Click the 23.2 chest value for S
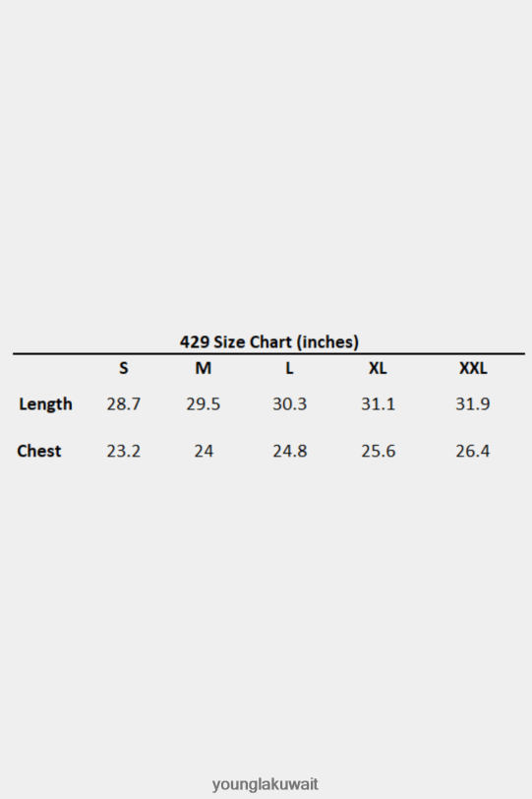The width and height of the screenshot is (532, 799). click(x=124, y=451)
